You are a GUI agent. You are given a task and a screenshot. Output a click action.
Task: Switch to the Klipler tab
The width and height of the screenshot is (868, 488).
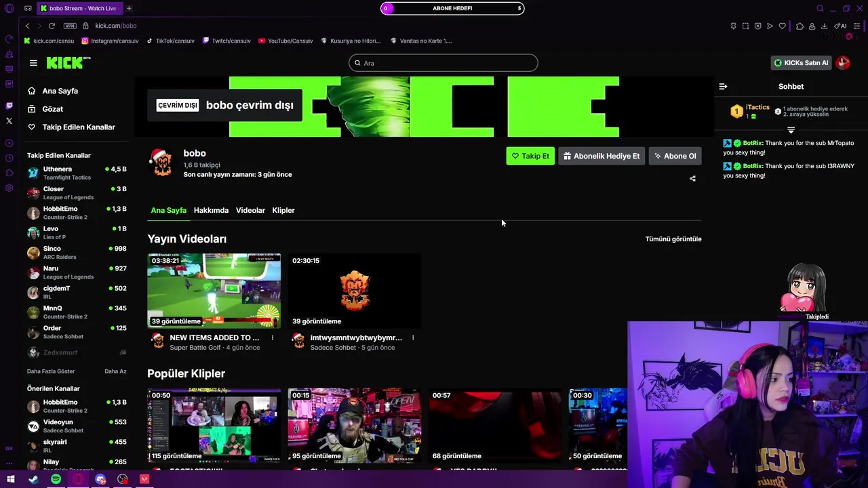(283, 210)
